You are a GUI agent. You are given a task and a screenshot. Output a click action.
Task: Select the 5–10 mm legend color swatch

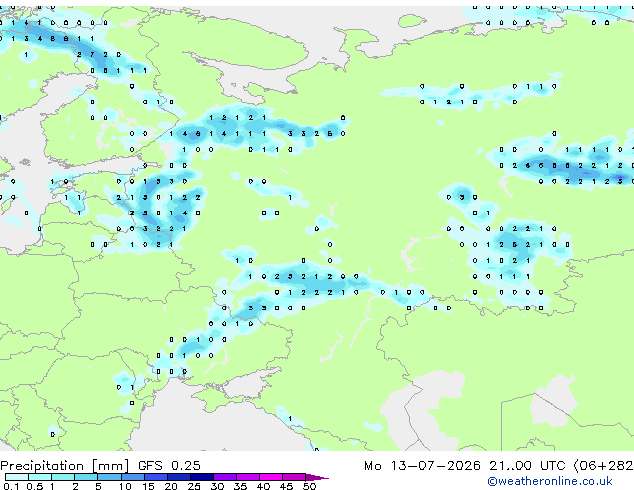point(109,477)
